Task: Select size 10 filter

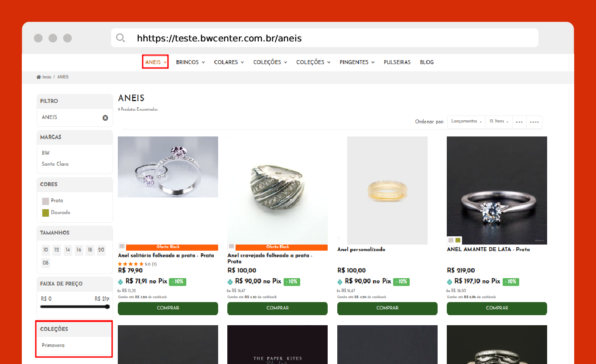Action: [45, 250]
